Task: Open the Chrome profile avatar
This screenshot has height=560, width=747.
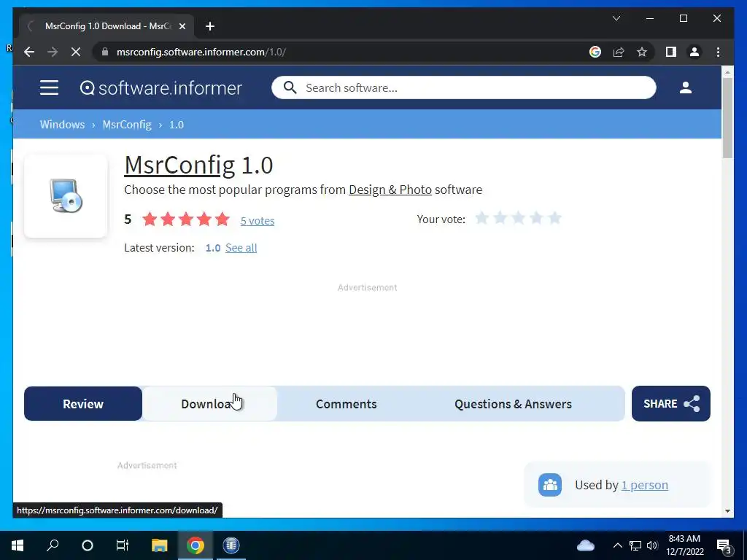Action: tap(694, 52)
